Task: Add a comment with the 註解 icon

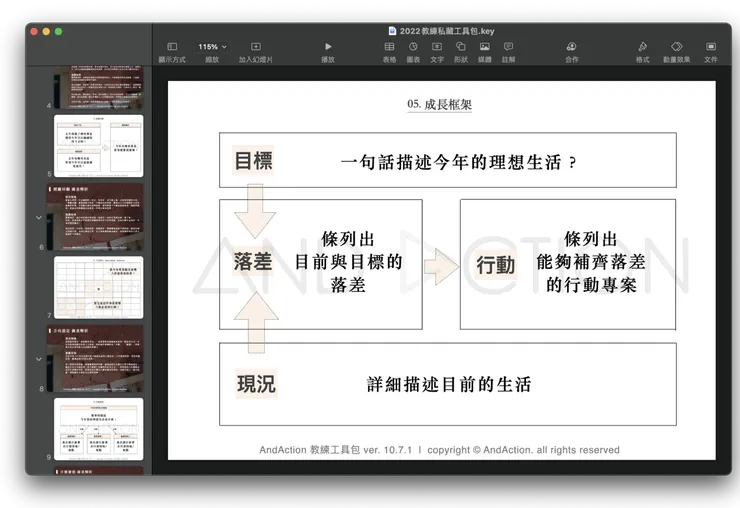Action: coord(508,46)
